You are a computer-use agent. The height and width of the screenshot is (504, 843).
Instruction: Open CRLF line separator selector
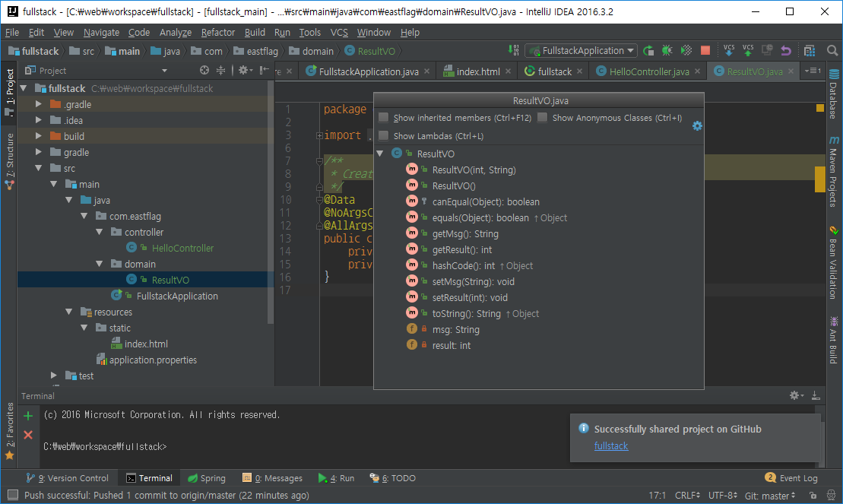687,496
